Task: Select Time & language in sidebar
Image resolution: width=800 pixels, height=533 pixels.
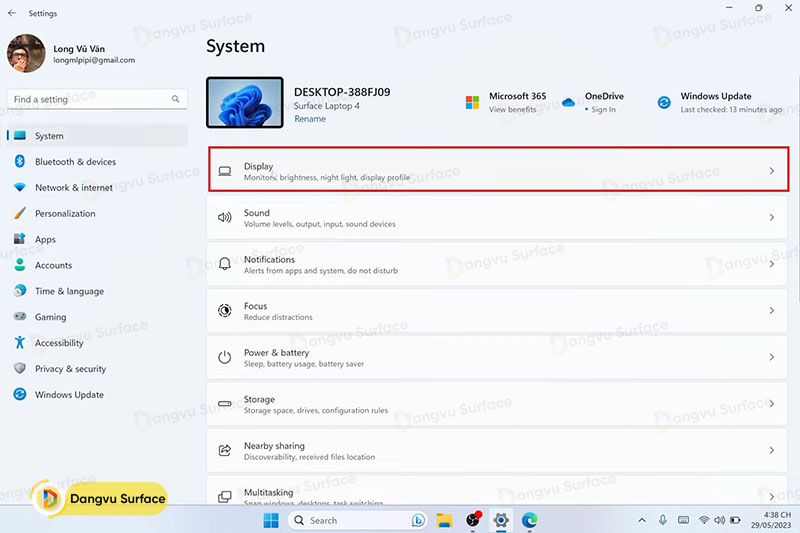Action: tap(69, 291)
